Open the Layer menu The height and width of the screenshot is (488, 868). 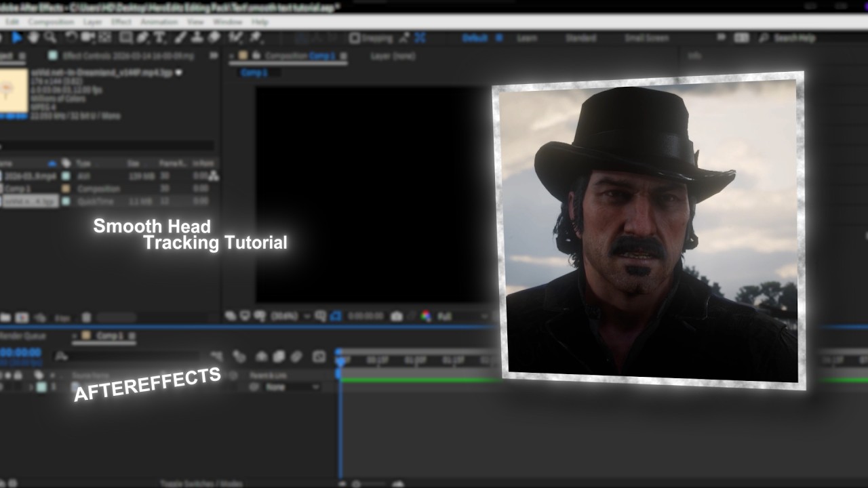[x=93, y=22]
